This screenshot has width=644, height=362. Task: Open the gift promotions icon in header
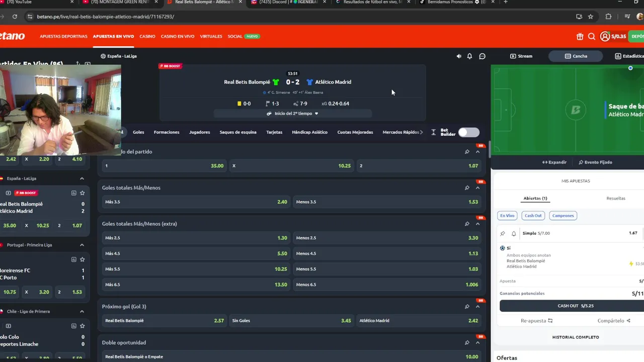[580, 36]
